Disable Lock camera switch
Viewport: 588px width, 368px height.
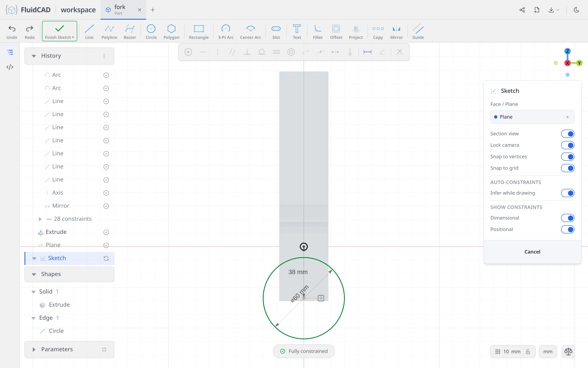568,145
